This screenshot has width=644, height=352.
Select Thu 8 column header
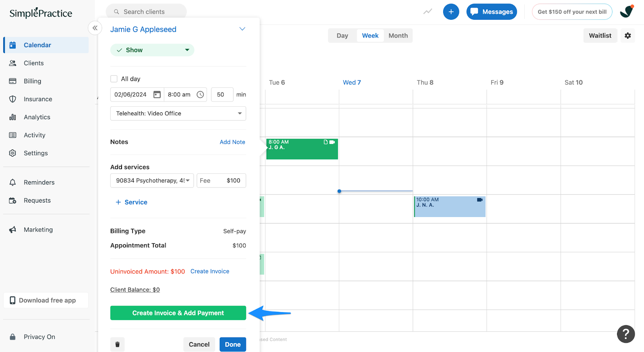coord(425,83)
